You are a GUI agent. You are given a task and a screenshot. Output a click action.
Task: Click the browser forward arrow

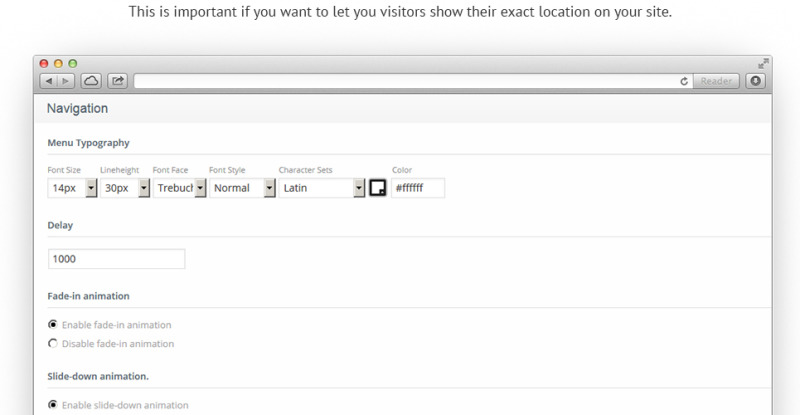65,81
